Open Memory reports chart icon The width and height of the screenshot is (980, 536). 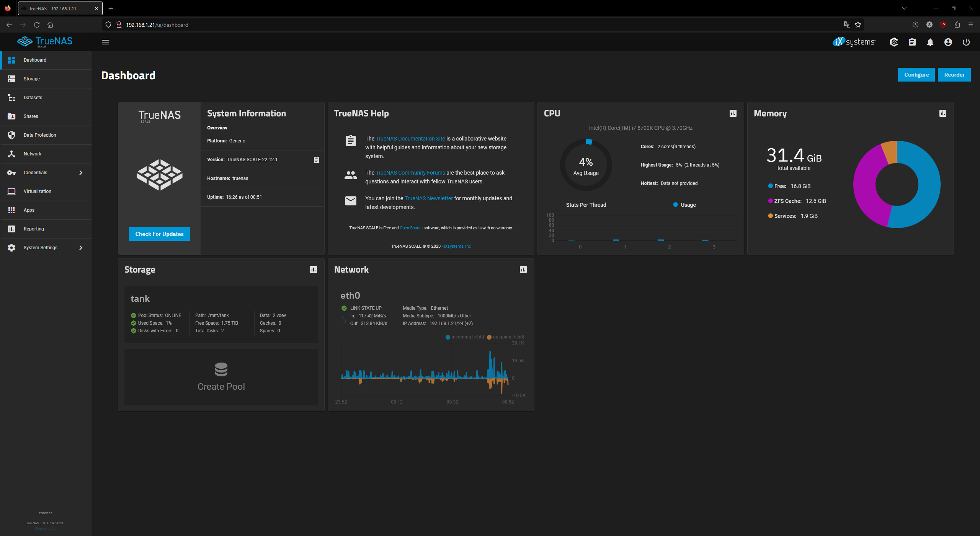[x=942, y=113]
